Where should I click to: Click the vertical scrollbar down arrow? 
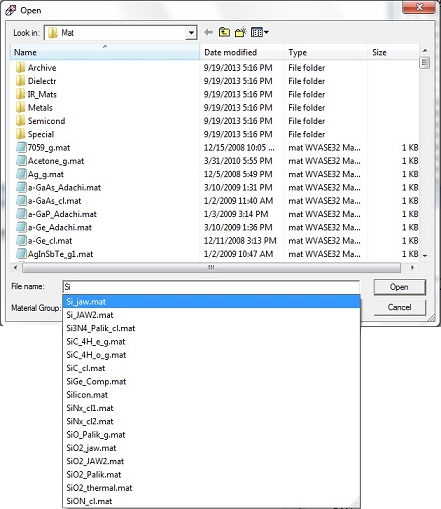pyautogui.click(x=425, y=256)
